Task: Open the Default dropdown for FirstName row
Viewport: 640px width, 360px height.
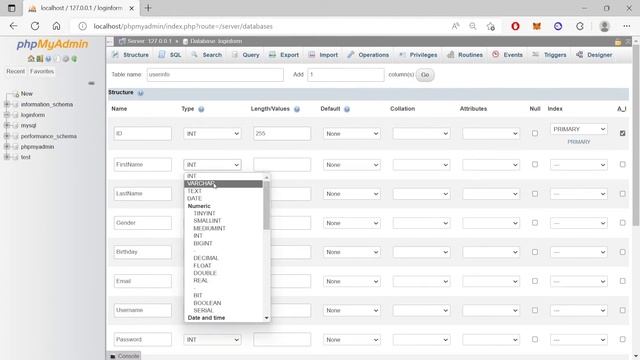Action: tap(351, 164)
